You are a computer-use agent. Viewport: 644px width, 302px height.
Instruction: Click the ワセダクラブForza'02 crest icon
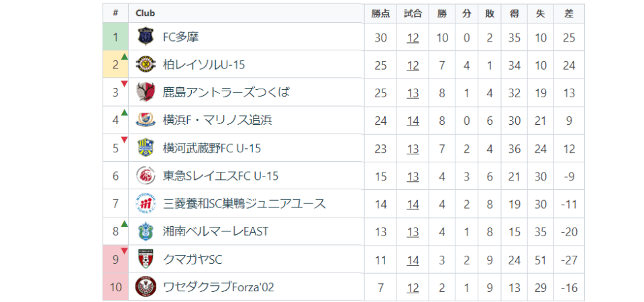tap(146, 287)
